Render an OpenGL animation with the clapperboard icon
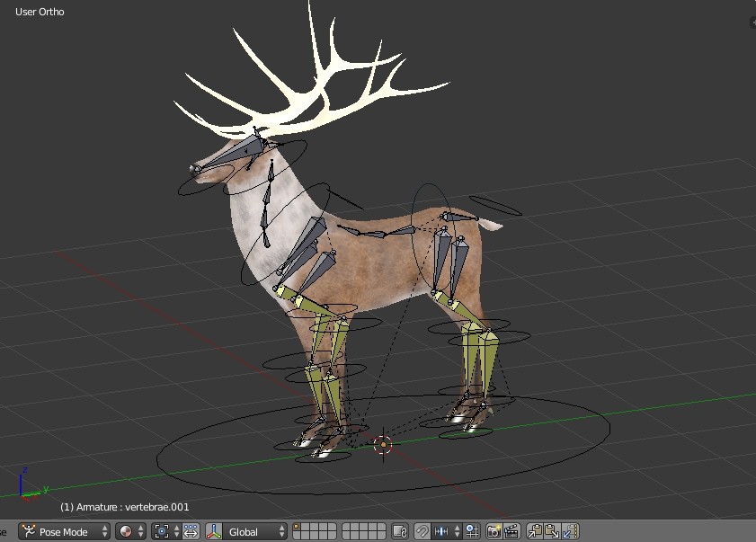756x542 pixels. pyautogui.click(x=511, y=531)
